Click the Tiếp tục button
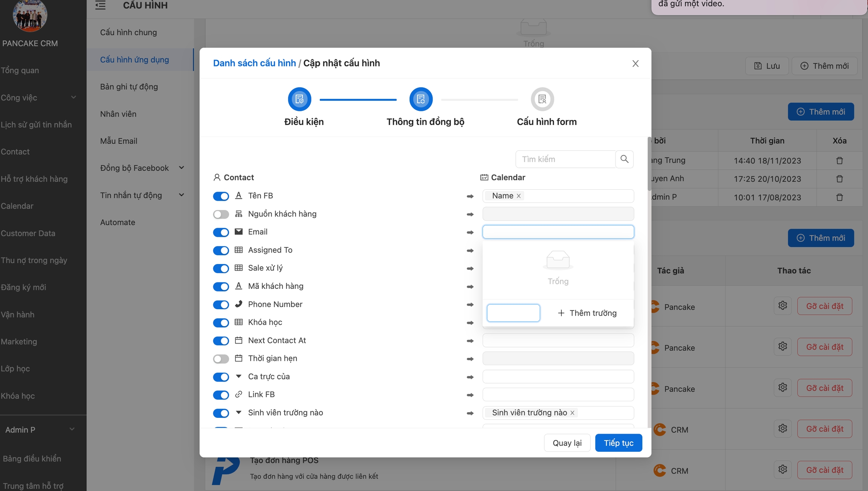Viewport: 868px width, 491px height. pos(618,443)
